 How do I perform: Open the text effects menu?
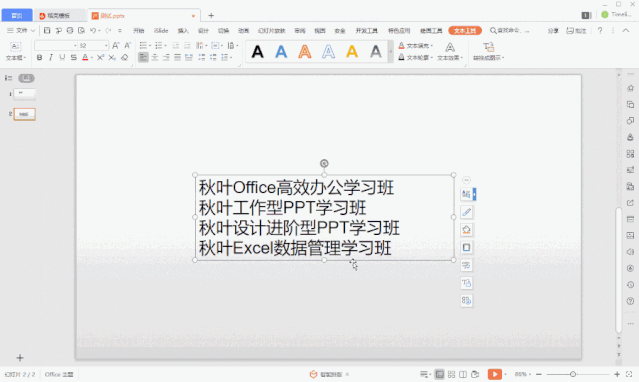(450, 52)
